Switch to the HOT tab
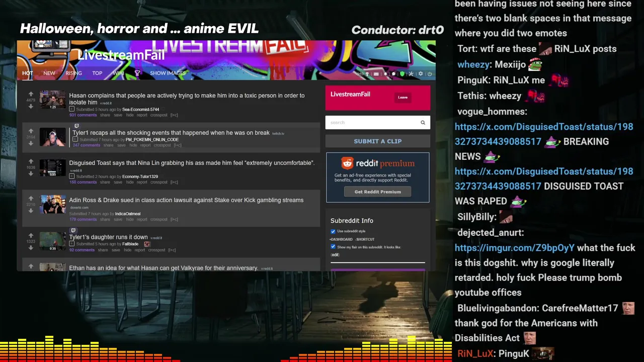 pyautogui.click(x=27, y=73)
